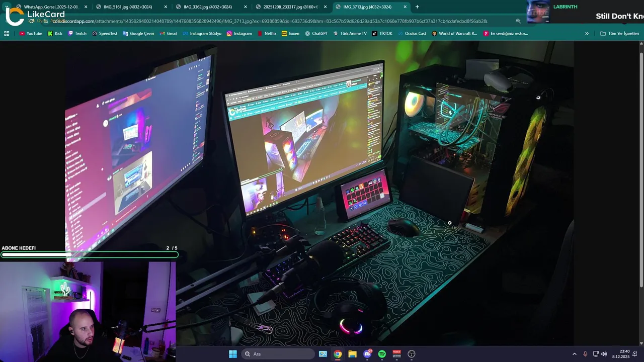Open the ChatGPT bookmark

tap(316, 33)
